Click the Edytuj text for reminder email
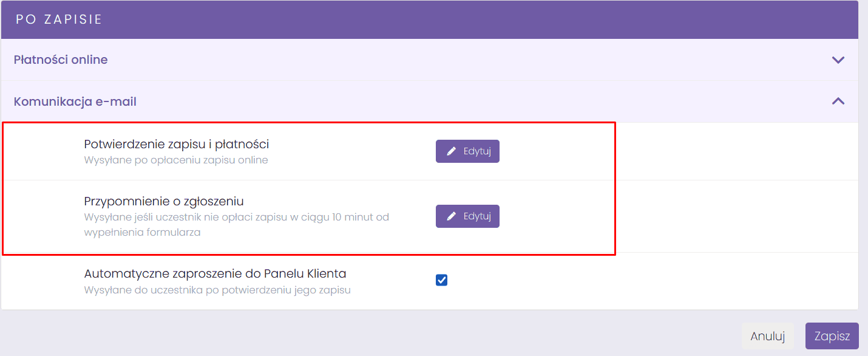Screen dimensions: 868x356 477,216
